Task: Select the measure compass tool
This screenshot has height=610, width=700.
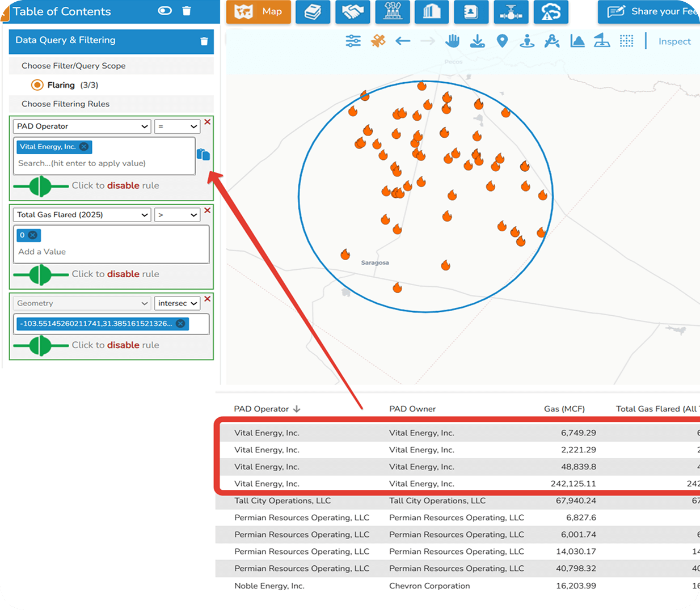Action: [x=552, y=41]
